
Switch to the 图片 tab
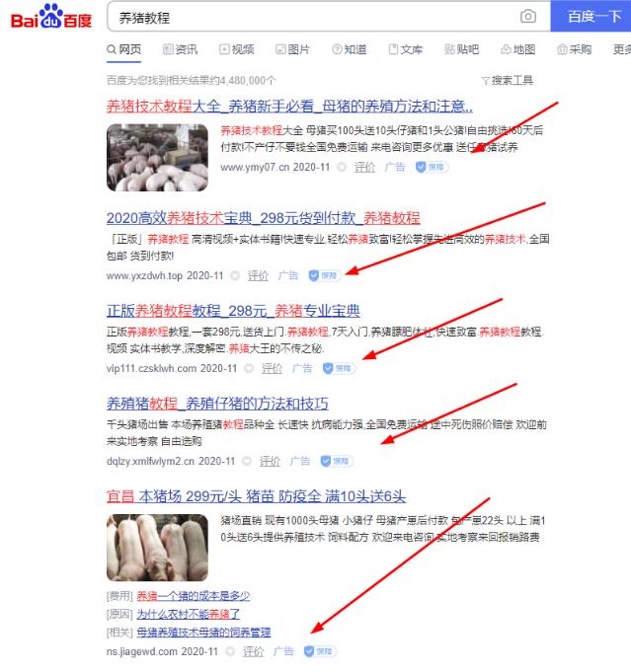click(x=292, y=49)
